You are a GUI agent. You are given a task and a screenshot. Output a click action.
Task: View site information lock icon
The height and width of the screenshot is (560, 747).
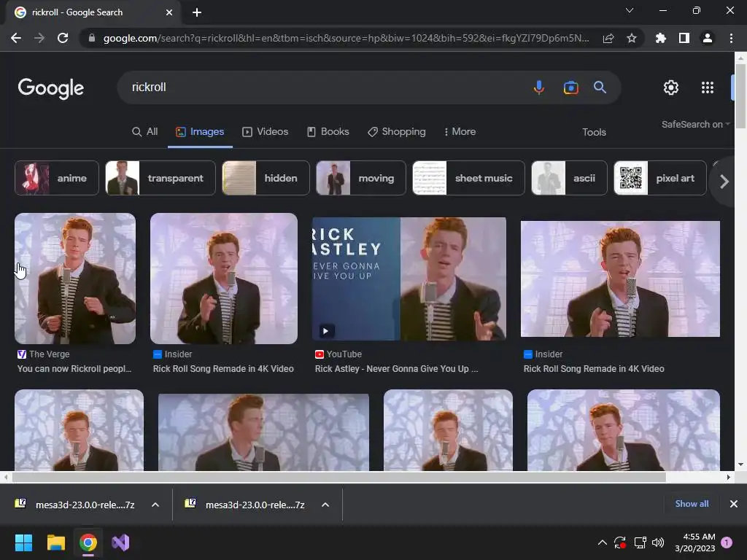tap(92, 38)
